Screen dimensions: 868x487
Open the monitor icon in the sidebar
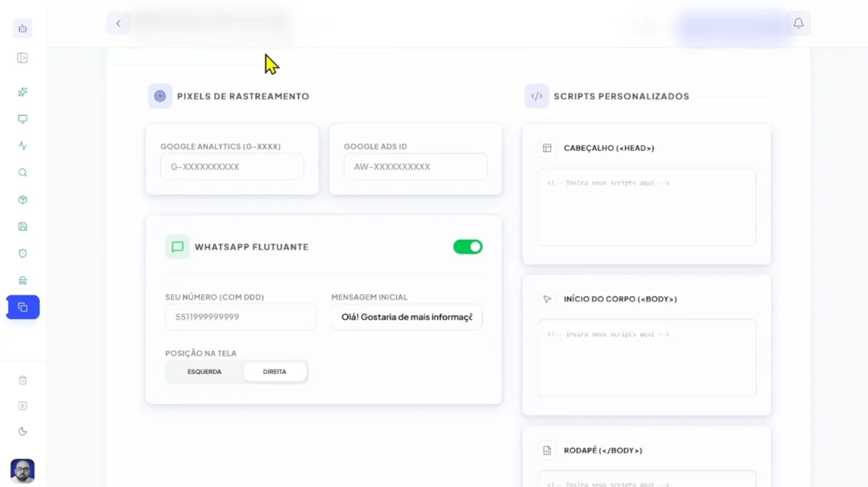[22, 119]
